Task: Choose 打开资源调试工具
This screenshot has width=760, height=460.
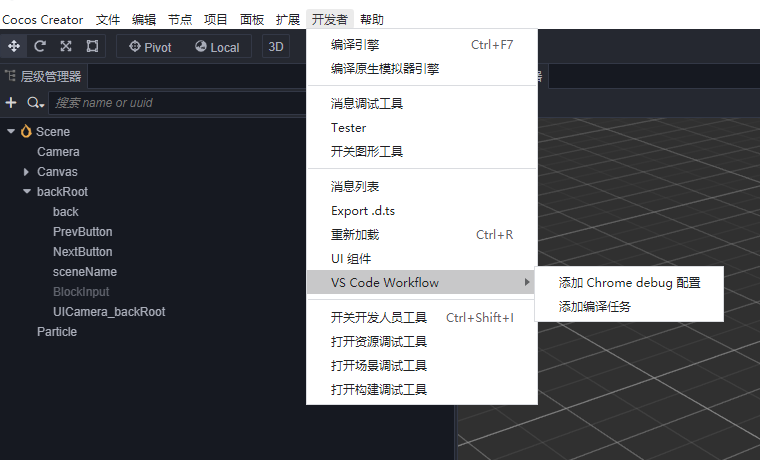Action: tap(422, 342)
